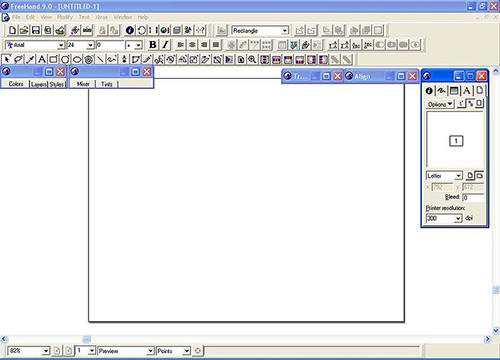Select the Pen tool
The image size is (500, 360).
(x=124, y=59)
